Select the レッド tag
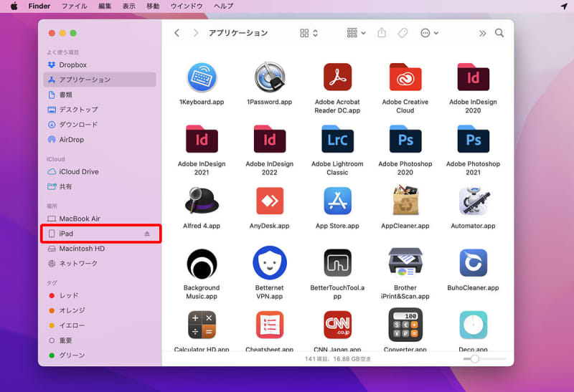574x392 pixels. tap(100, 295)
